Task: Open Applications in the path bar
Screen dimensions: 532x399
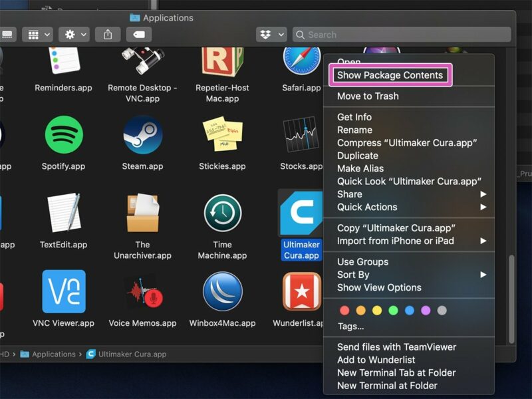Action: (53, 354)
